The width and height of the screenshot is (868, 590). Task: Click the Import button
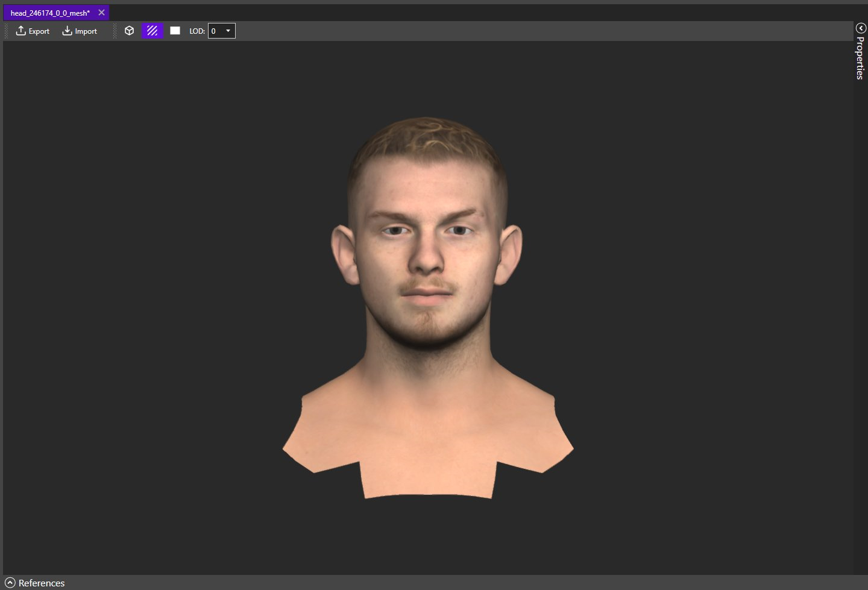coord(80,31)
